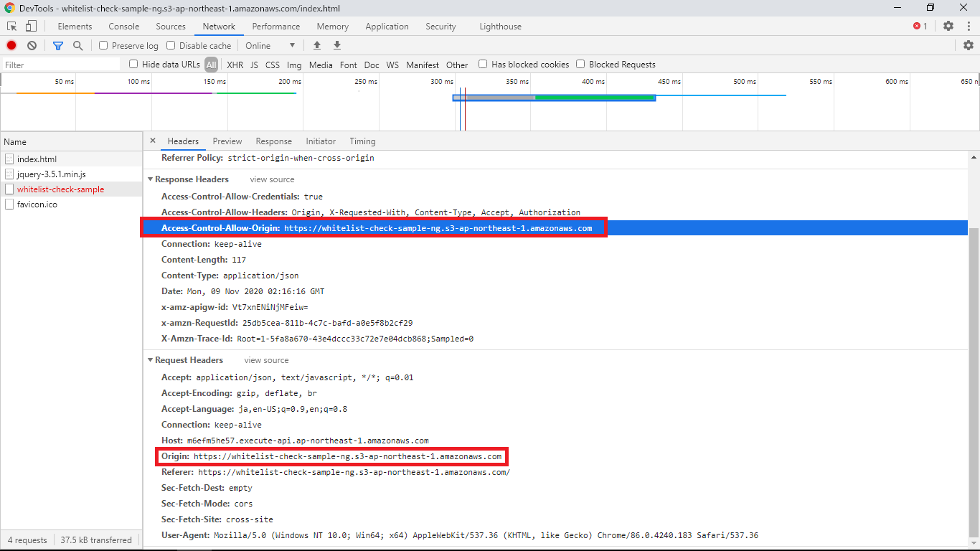This screenshot has width=980, height=551.
Task: Clear the network log
Action: point(32,45)
